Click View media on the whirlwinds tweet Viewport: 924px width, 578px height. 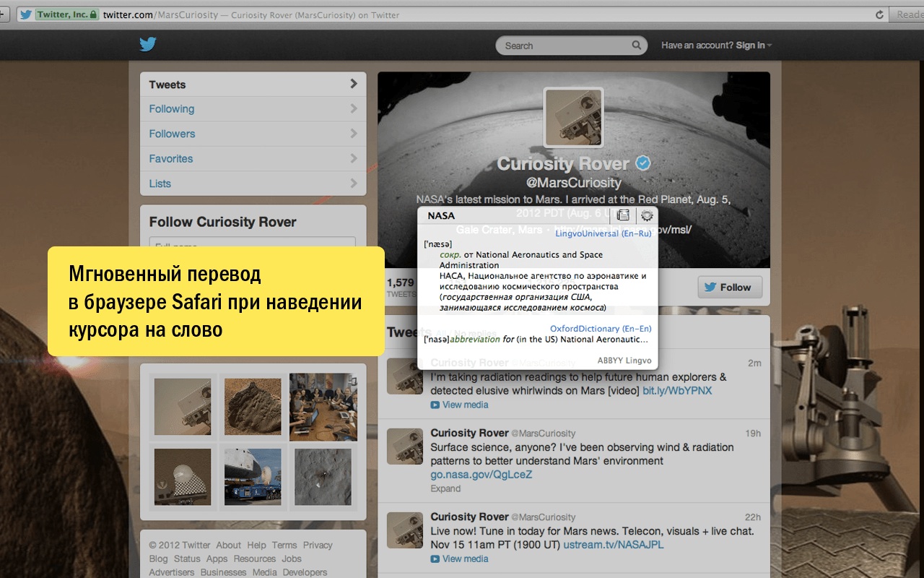[x=465, y=405]
